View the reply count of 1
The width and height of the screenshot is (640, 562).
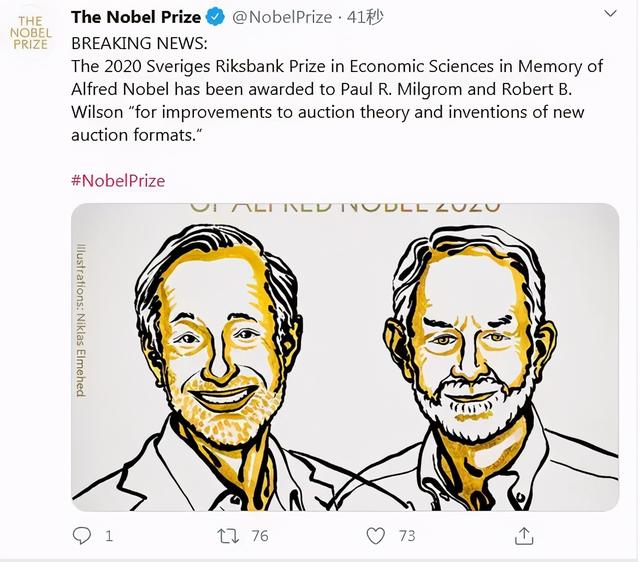pyautogui.click(x=109, y=536)
